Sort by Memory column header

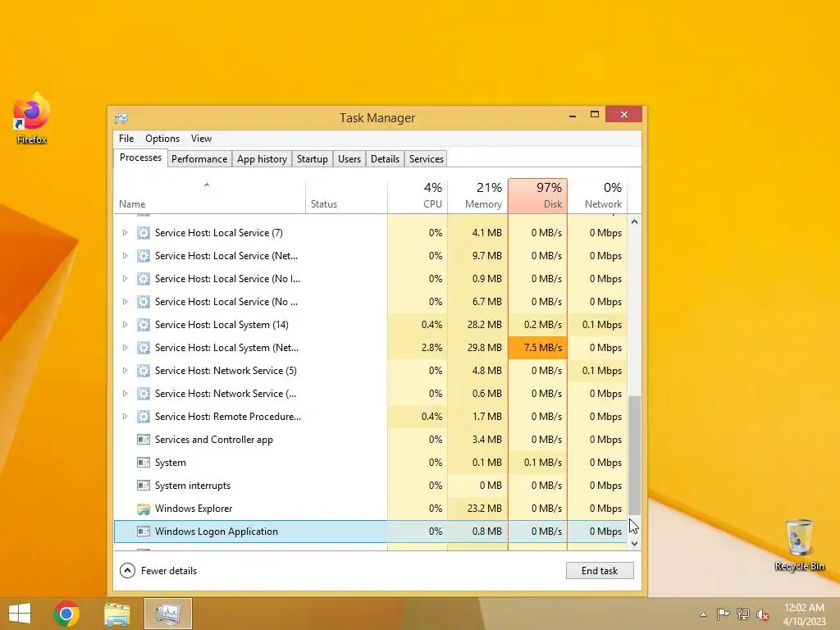click(x=478, y=196)
